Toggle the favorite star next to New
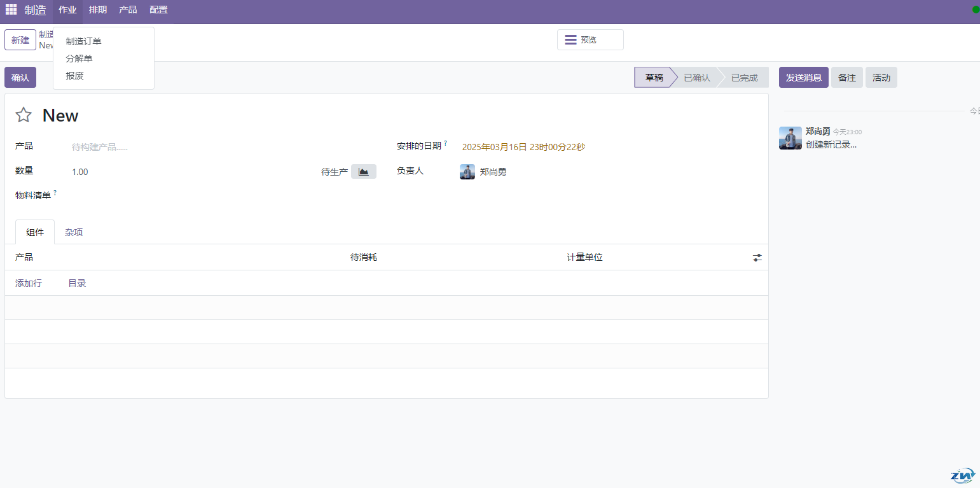The image size is (980, 488). pos(24,115)
